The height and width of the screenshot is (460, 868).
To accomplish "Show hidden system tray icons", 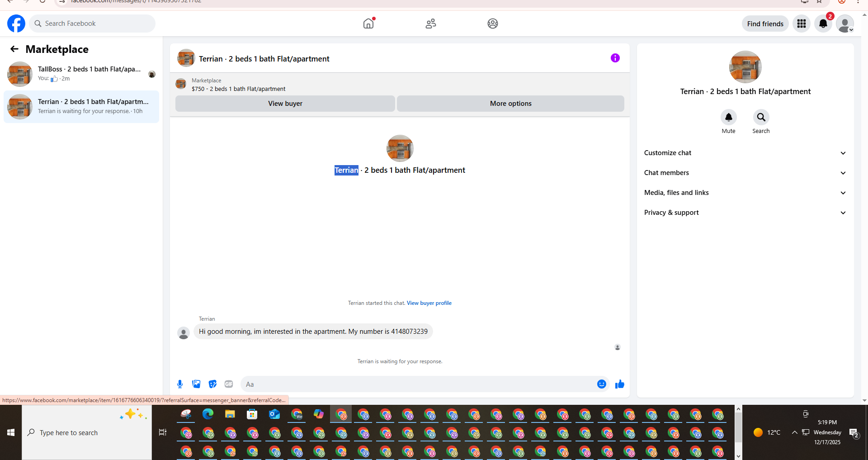I will pyautogui.click(x=794, y=432).
